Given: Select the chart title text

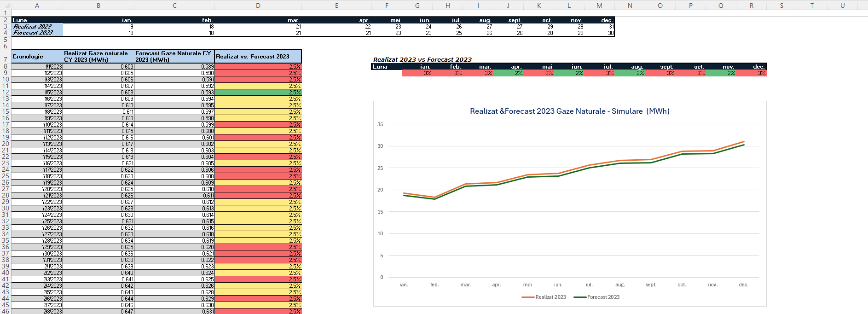Looking at the screenshot, I should 569,111.
